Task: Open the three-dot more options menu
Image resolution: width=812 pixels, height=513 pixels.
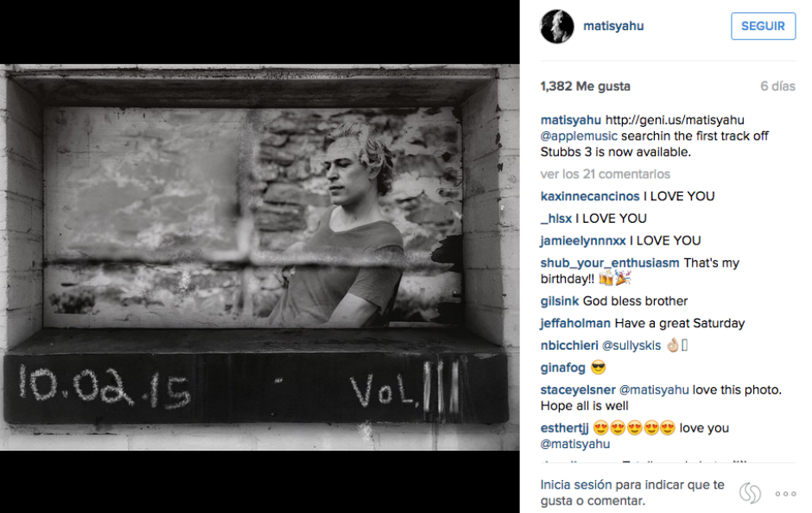Action: point(785,494)
